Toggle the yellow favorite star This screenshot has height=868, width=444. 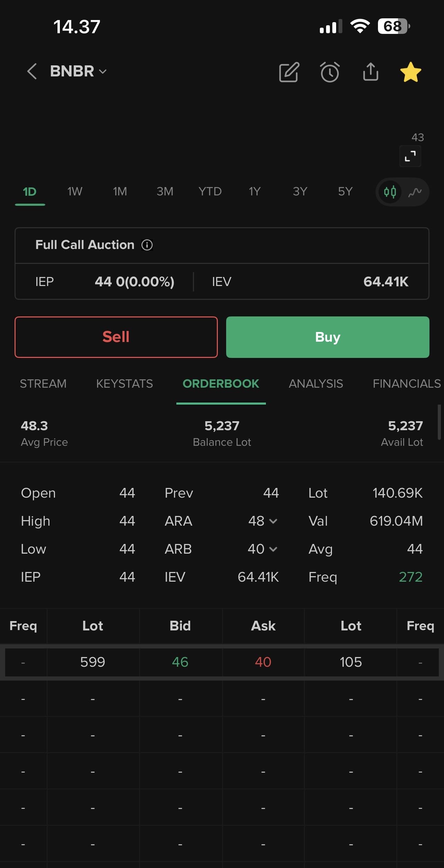point(410,72)
